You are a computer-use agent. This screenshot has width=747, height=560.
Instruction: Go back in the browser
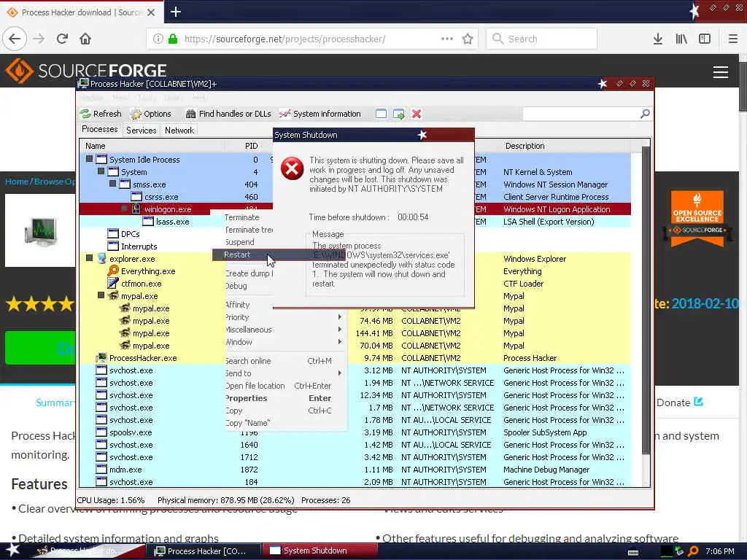click(x=15, y=39)
